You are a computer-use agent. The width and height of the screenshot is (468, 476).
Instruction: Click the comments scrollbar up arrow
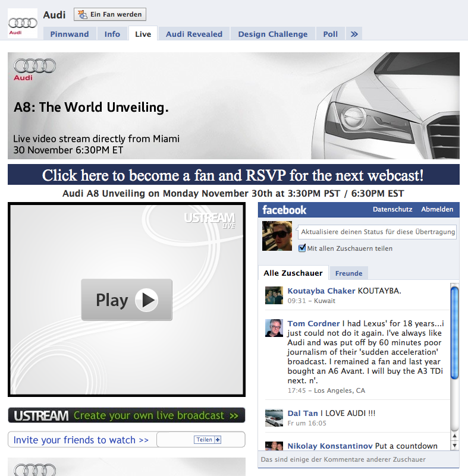pyautogui.click(x=454, y=436)
